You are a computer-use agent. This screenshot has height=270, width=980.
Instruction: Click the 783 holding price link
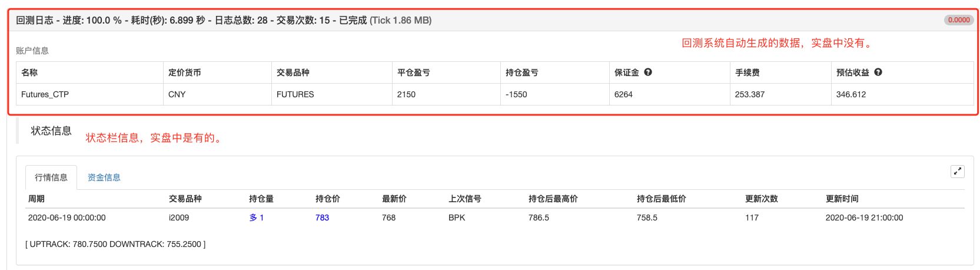coord(322,218)
